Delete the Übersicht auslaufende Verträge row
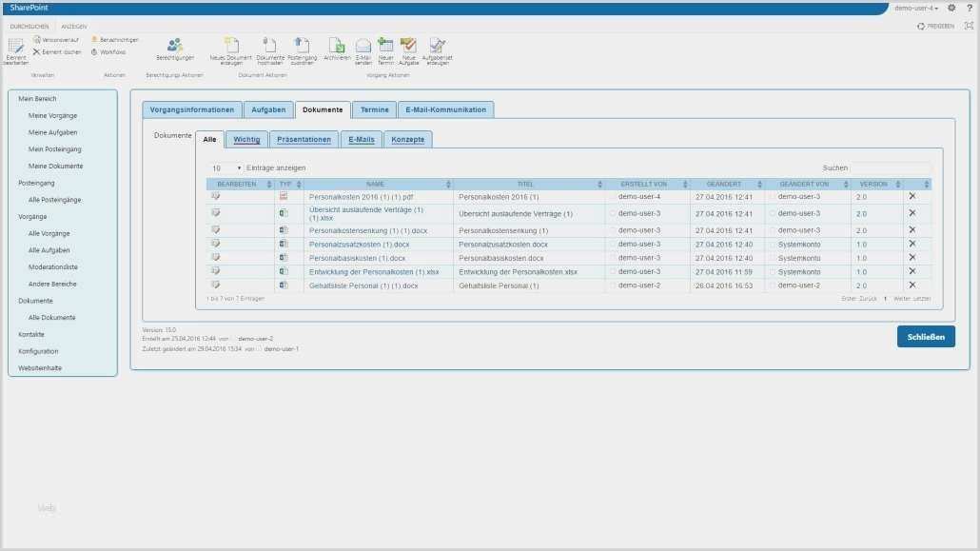The height and width of the screenshot is (551, 980). [x=911, y=213]
